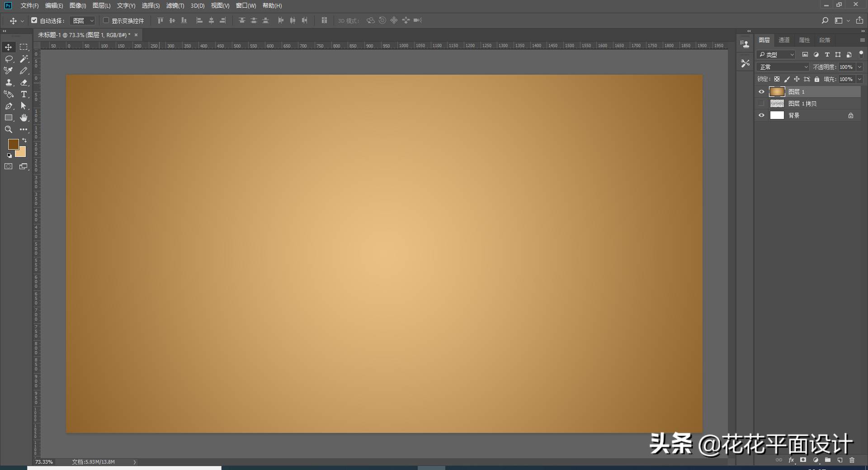This screenshot has height=470, width=868.
Task: Select the Eyedropper tool
Action: pos(9,71)
